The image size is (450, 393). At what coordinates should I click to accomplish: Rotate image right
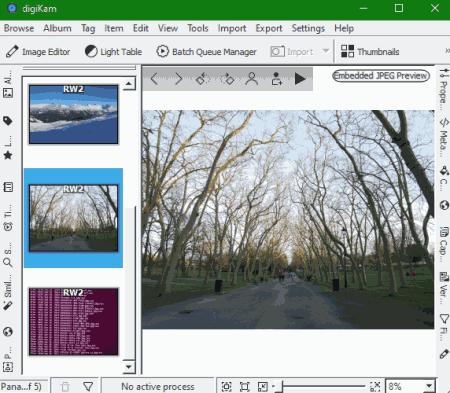(227, 79)
